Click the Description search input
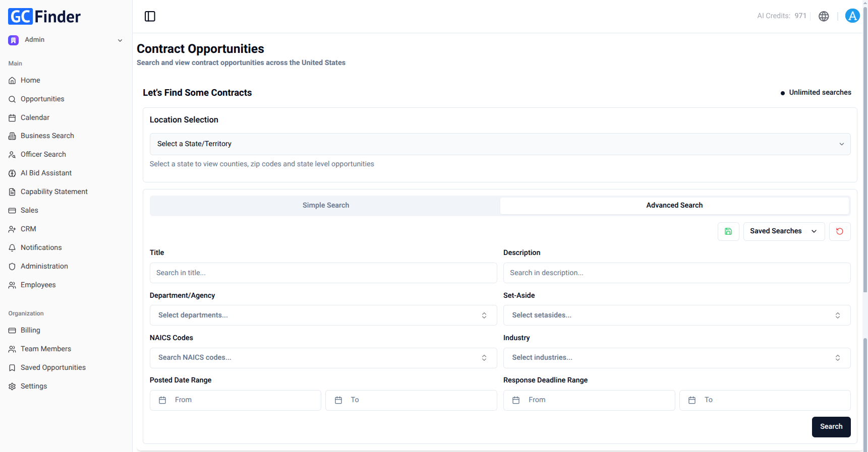 677,273
